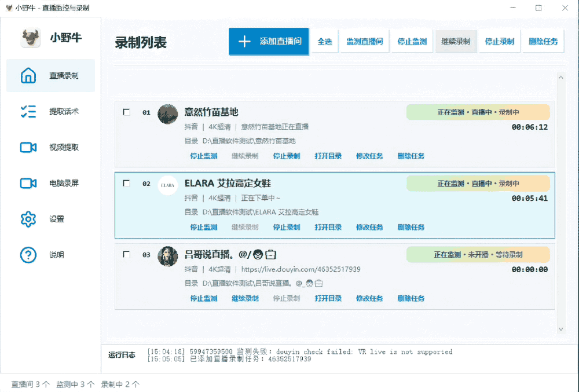
Task: Click 删除任务 for 意然竹苗基地
Action: (x=411, y=156)
